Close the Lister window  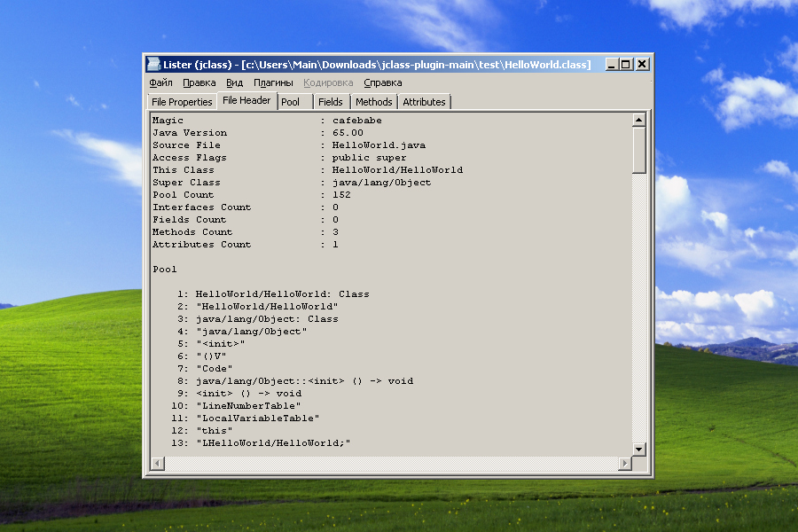(642, 64)
